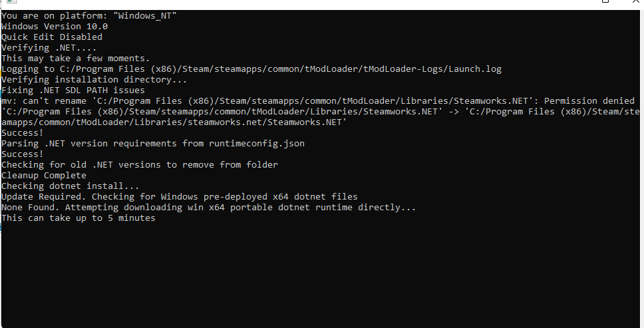Click the console window icon in title bar

tap(11, 2)
